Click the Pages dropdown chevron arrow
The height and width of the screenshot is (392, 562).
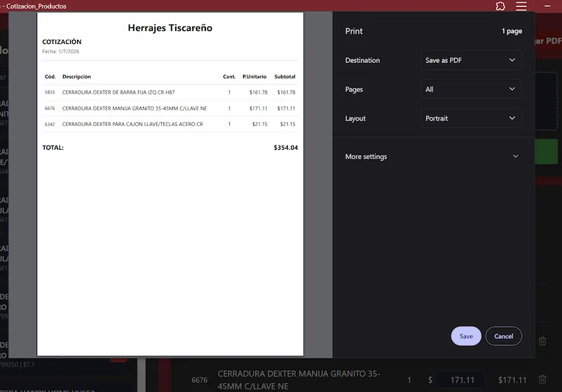pyautogui.click(x=512, y=89)
